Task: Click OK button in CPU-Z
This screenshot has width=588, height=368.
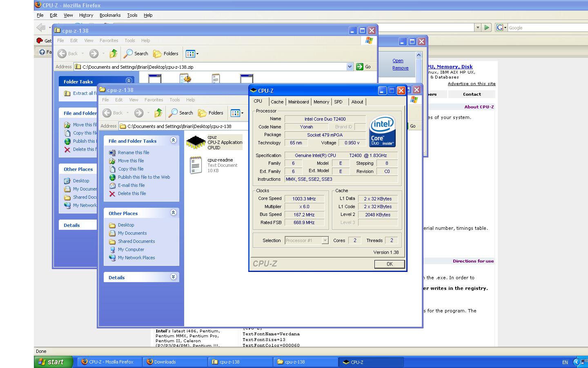Action: pyautogui.click(x=390, y=264)
